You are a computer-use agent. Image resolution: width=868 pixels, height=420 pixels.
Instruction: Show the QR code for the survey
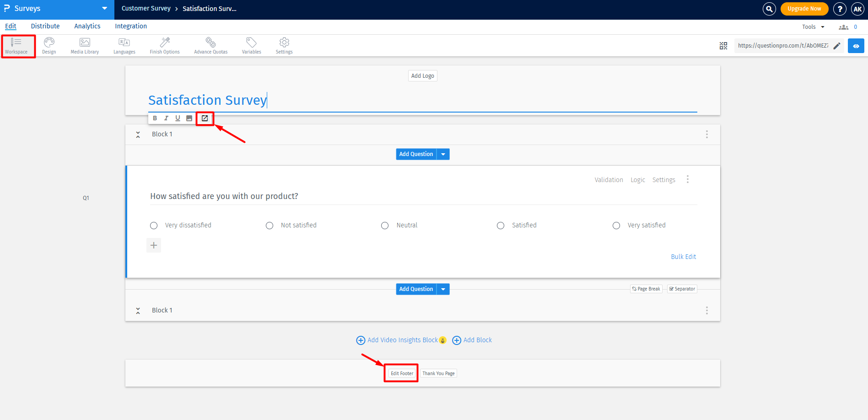[723, 46]
